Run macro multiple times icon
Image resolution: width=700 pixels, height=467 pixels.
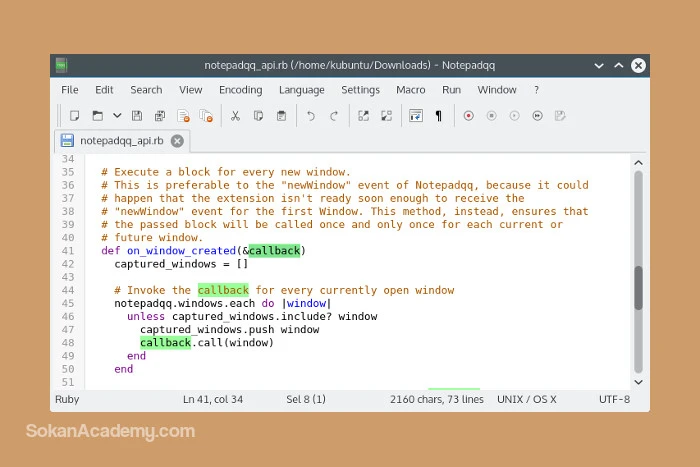pos(538,116)
